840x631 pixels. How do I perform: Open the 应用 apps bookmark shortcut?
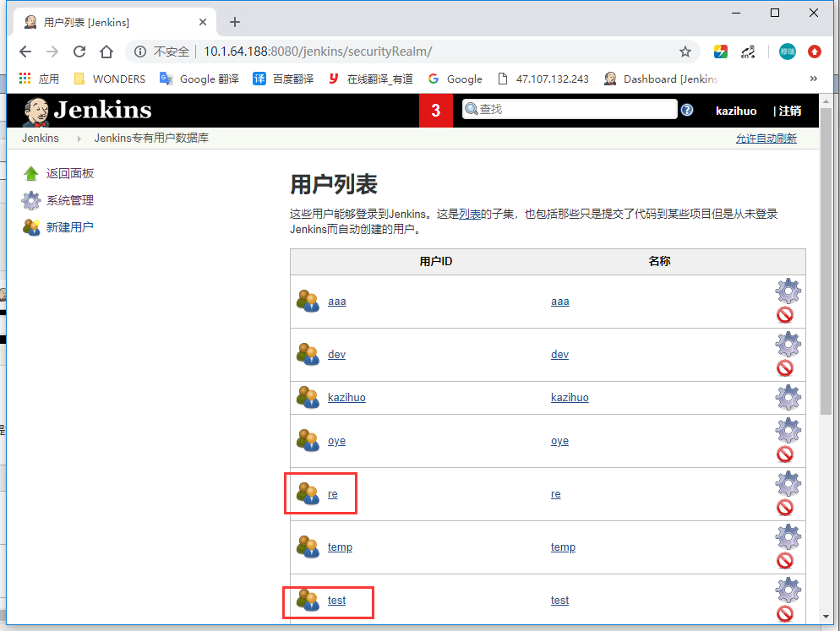(39, 79)
